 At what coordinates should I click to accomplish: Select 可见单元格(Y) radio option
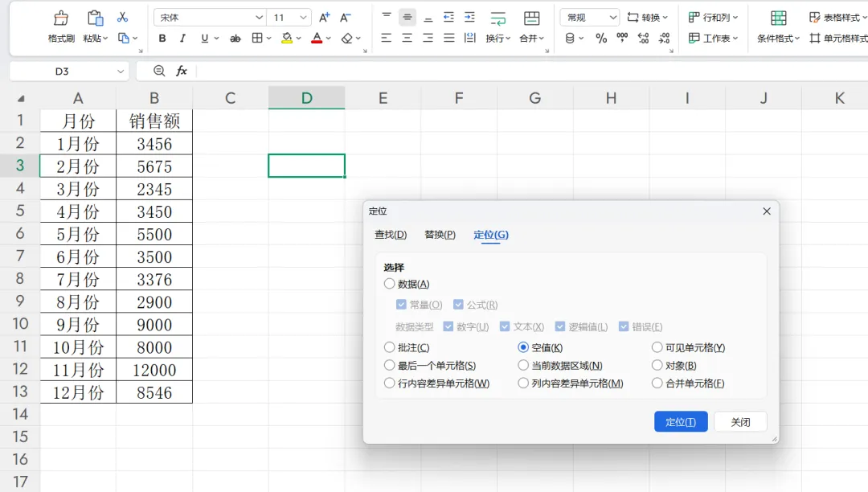pos(657,347)
